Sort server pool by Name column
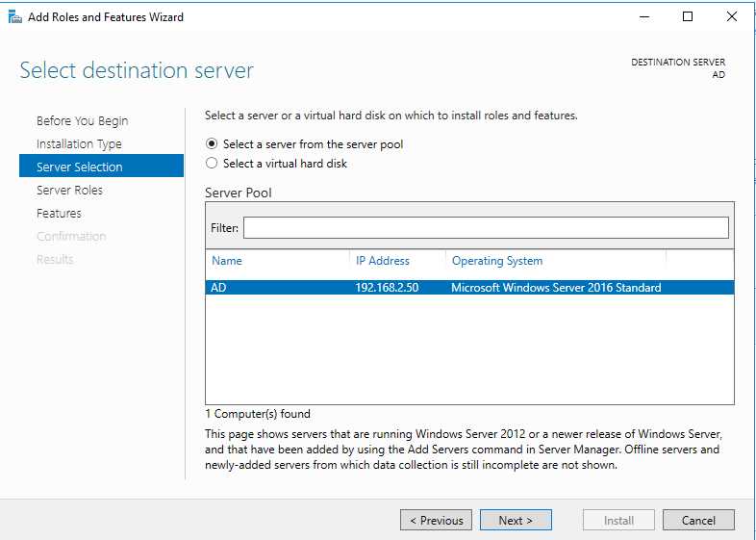 pyautogui.click(x=227, y=261)
